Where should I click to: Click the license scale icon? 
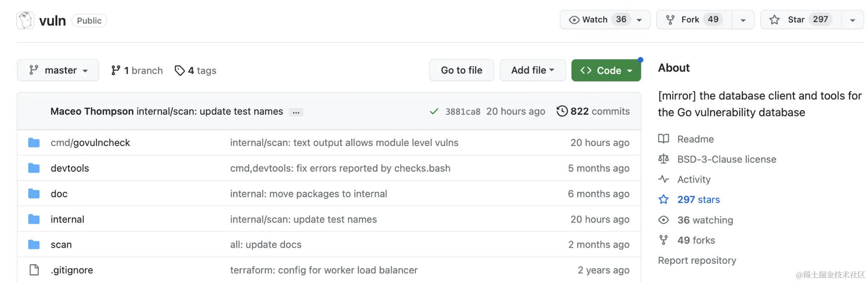pyautogui.click(x=664, y=159)
